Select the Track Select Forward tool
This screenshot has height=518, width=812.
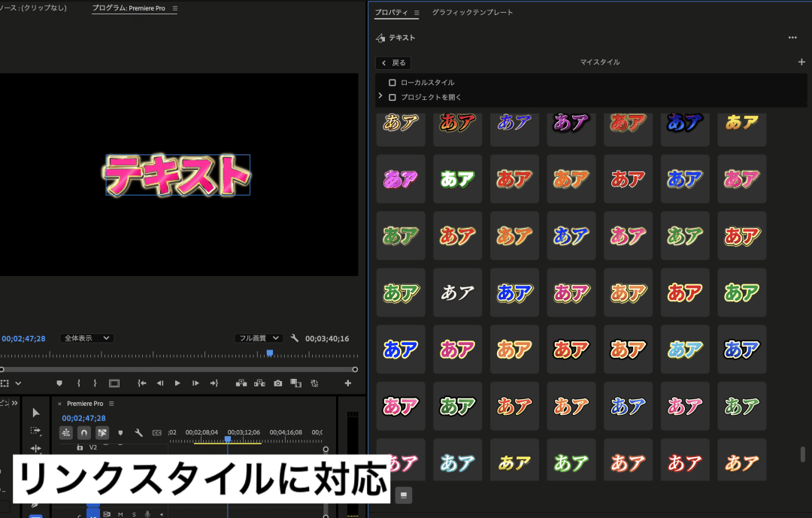[x=35, y=431]
